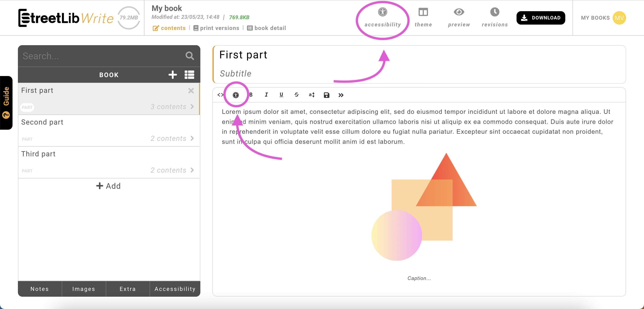Expand more toolbar options double chevron
644x309 pixels.
[x=341, y=95]
